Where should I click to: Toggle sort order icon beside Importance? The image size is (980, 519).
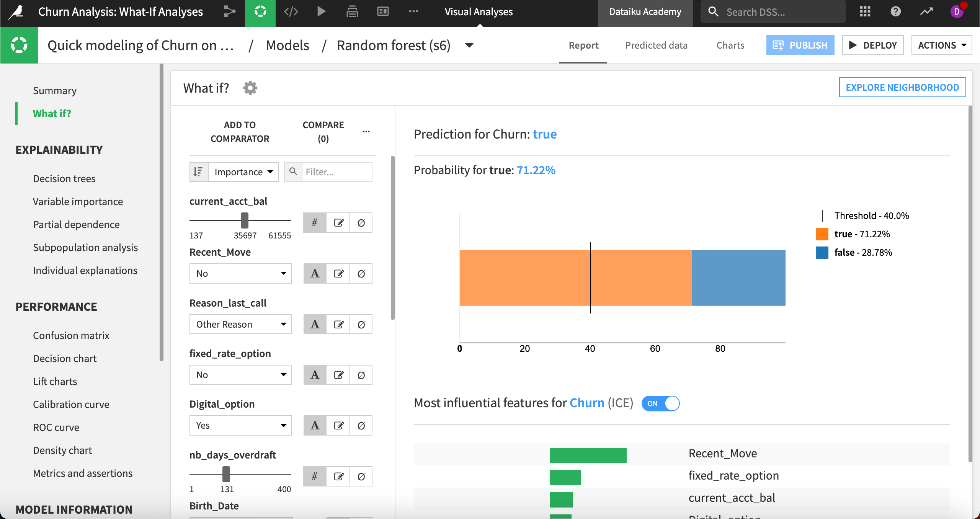click(x=199, y=172)
